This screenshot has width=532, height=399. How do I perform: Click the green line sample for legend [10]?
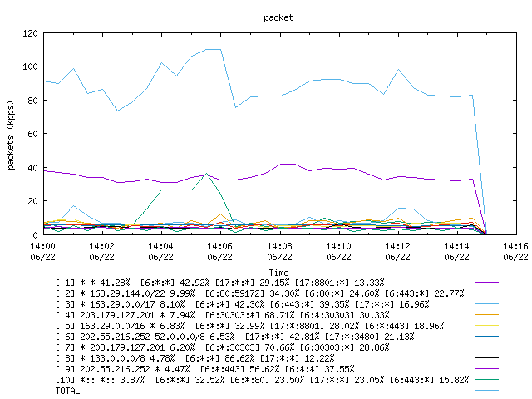coord(486,380)
